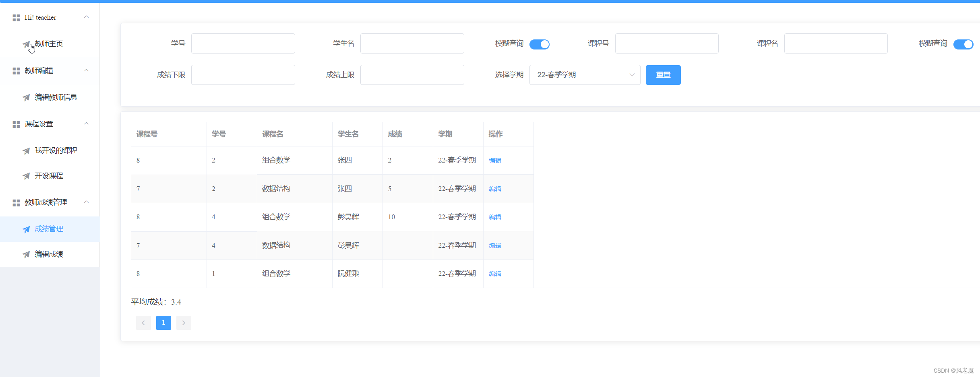This screenshot has width=980, height=377.
Task: Focus the 课程号 input field
Action: (667, 43)
